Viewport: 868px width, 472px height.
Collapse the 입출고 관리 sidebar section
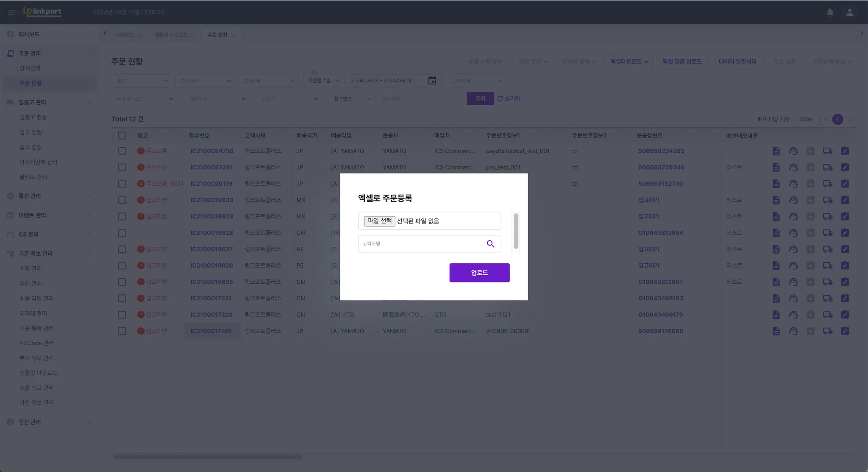[x=89, y=102]
